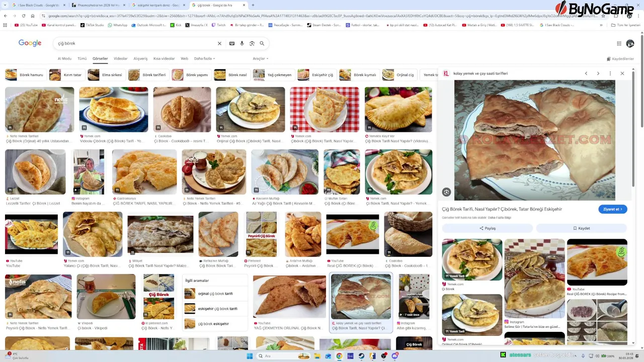Screen dimensions: 644x362
Task: Expand the Daha fazla dropdown
Action: [x=204, y=59]
